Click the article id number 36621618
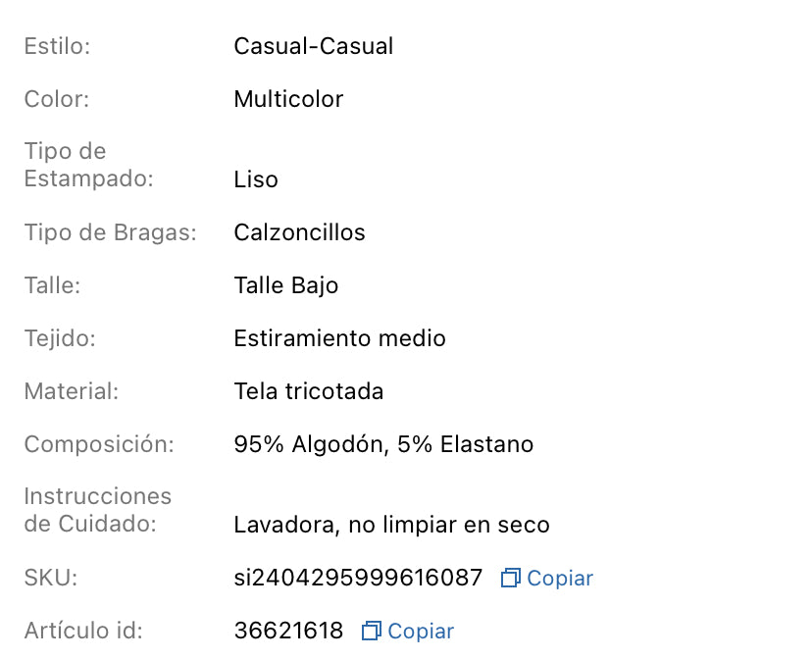The height and width of the screenshot is (659, 812). point(288,632)
